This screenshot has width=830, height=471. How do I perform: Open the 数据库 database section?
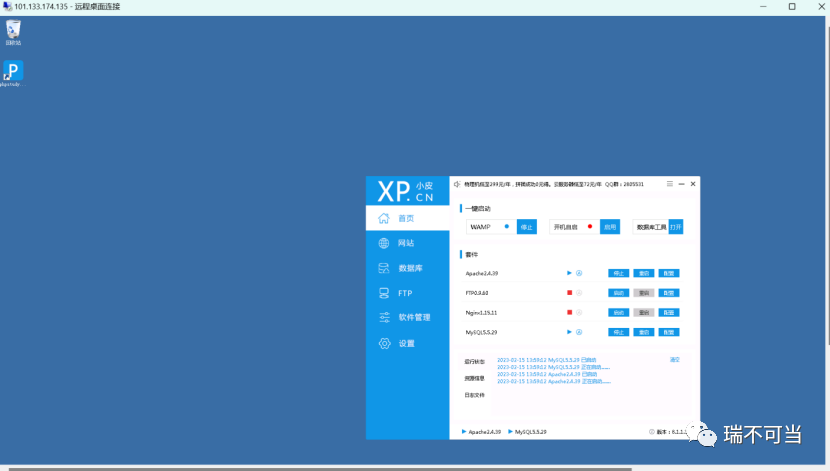[x=407, y=268]
